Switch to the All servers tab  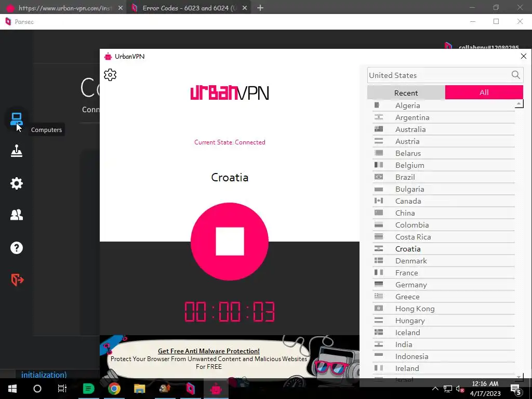(484, 92)
